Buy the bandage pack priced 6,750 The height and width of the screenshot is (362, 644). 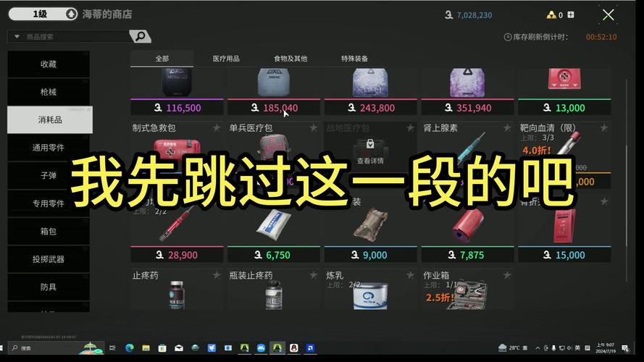274,255
